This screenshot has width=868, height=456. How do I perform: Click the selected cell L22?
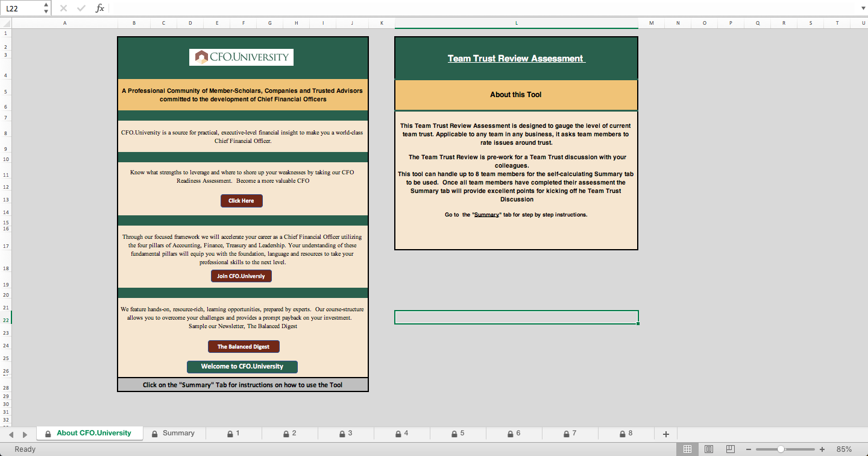click(x=517, y=317)
